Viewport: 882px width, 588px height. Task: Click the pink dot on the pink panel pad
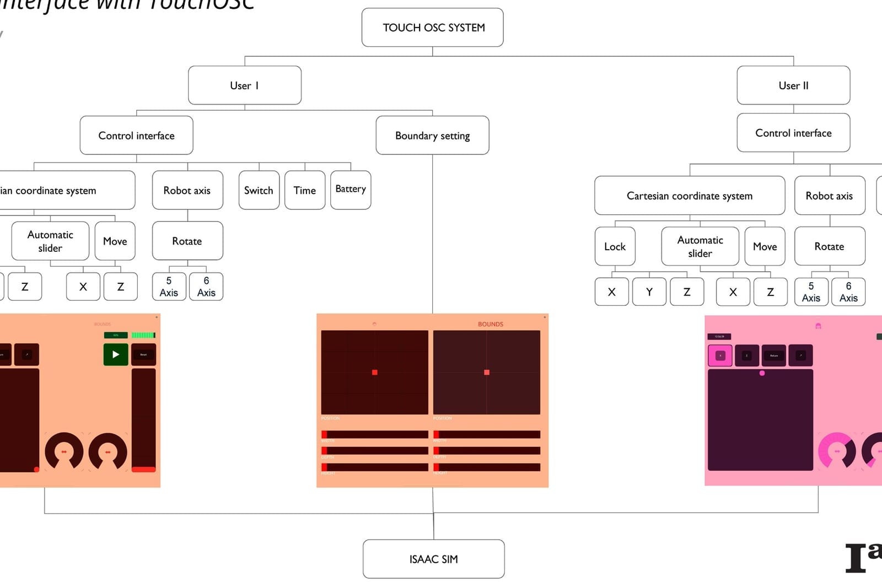click(762, 373)
